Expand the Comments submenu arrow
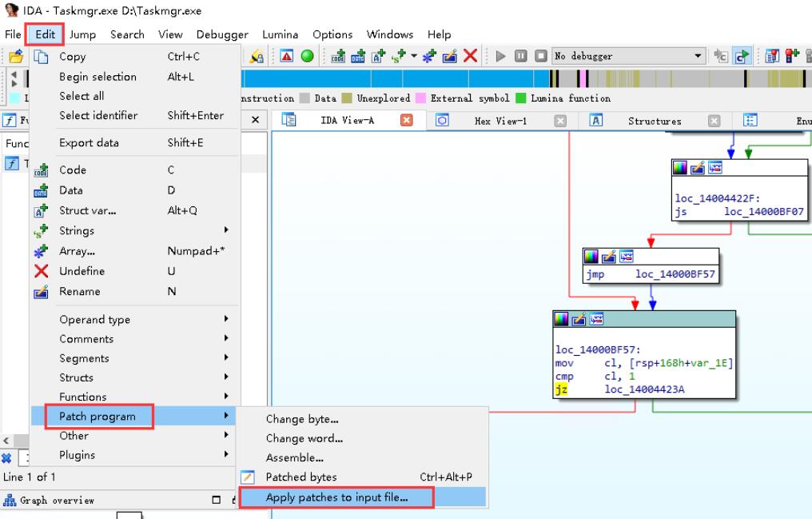The height and width of the screenshot is (519, 812). point(226,337)
